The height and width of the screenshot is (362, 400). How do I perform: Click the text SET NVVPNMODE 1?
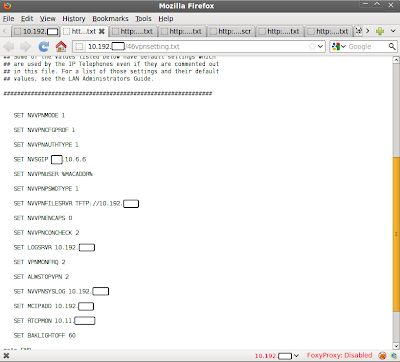coord(39,115)
